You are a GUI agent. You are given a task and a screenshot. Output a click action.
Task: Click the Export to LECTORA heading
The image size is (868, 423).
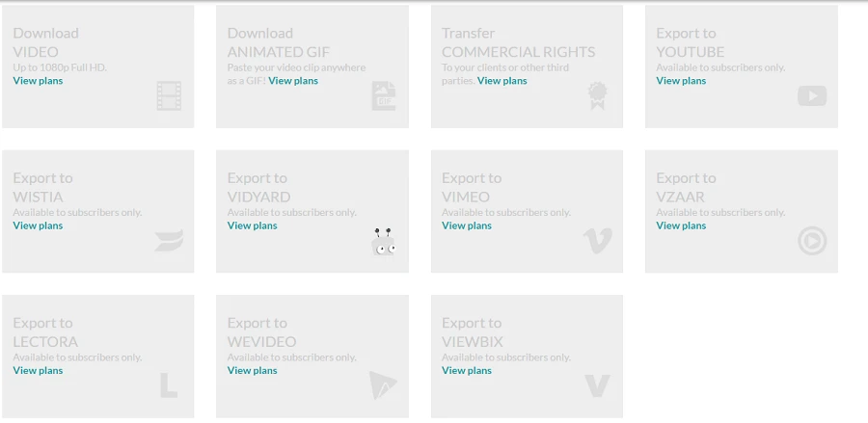pos(45,332)
